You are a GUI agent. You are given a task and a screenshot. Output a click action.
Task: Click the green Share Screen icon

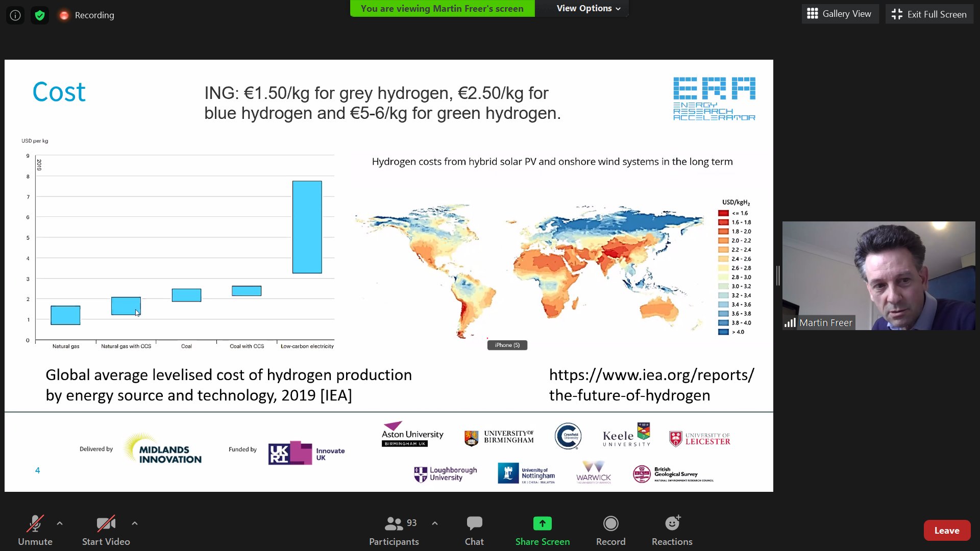542,523
